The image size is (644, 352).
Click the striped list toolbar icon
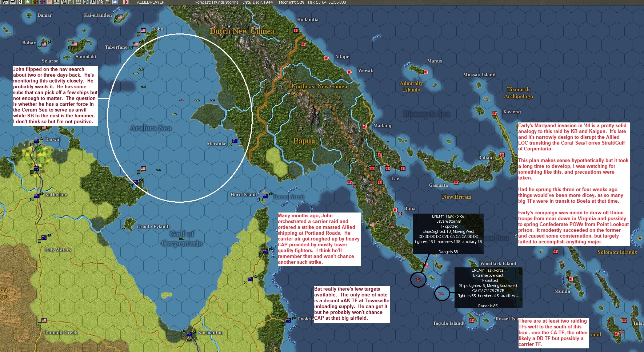coord(108,2)
